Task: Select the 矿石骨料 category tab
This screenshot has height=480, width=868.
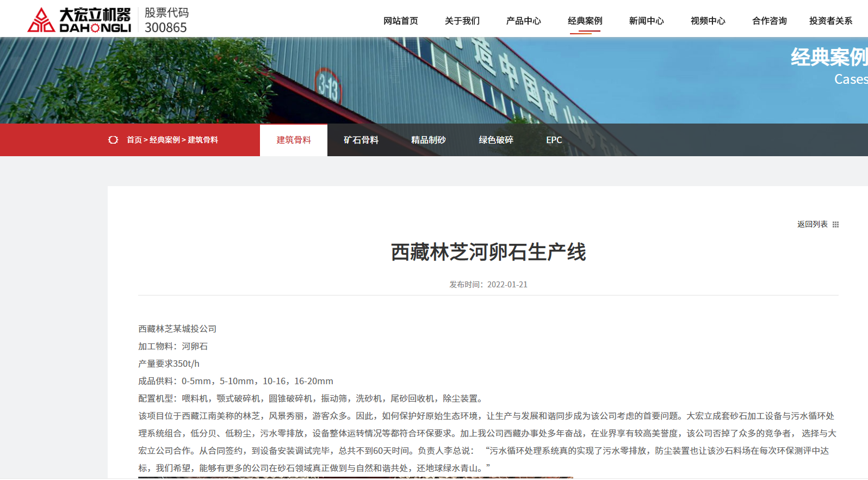Action: pos(361,140)
